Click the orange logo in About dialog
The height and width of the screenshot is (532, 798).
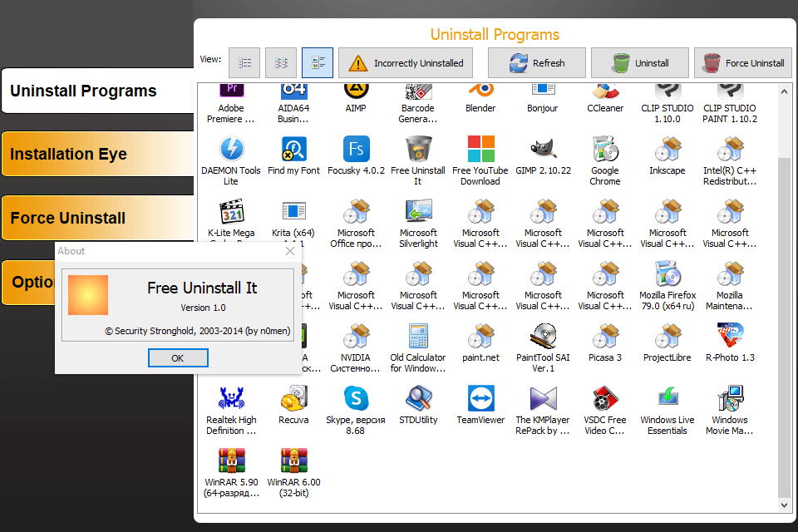pyautogui.click(x=88, y=295)
